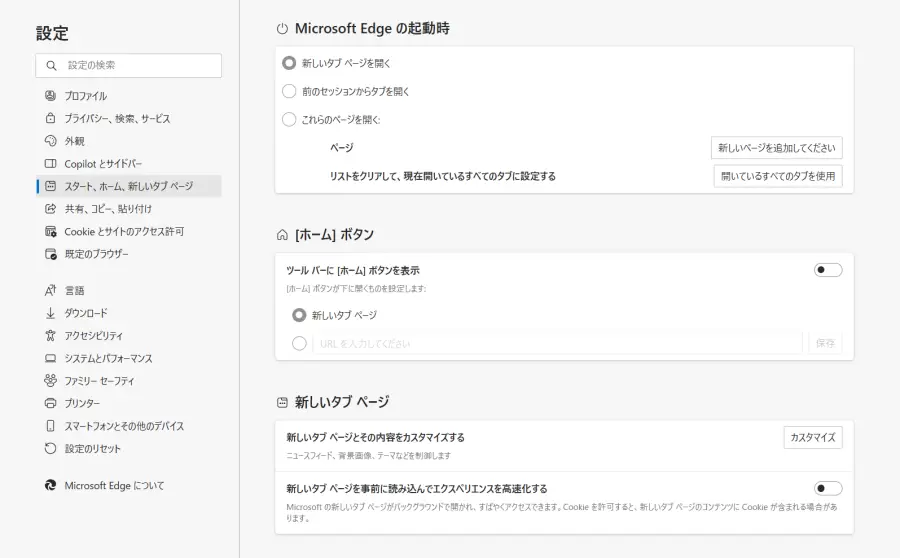Select 新しいタブ ページ home button radio
The image size is (900, 558).
(x=299, y=315)
